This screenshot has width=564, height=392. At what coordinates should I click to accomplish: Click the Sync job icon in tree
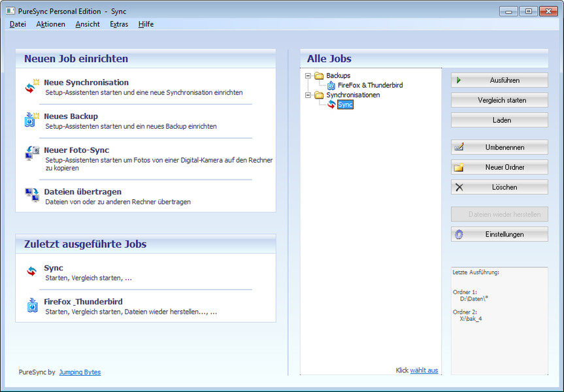(x=331, y=105)
